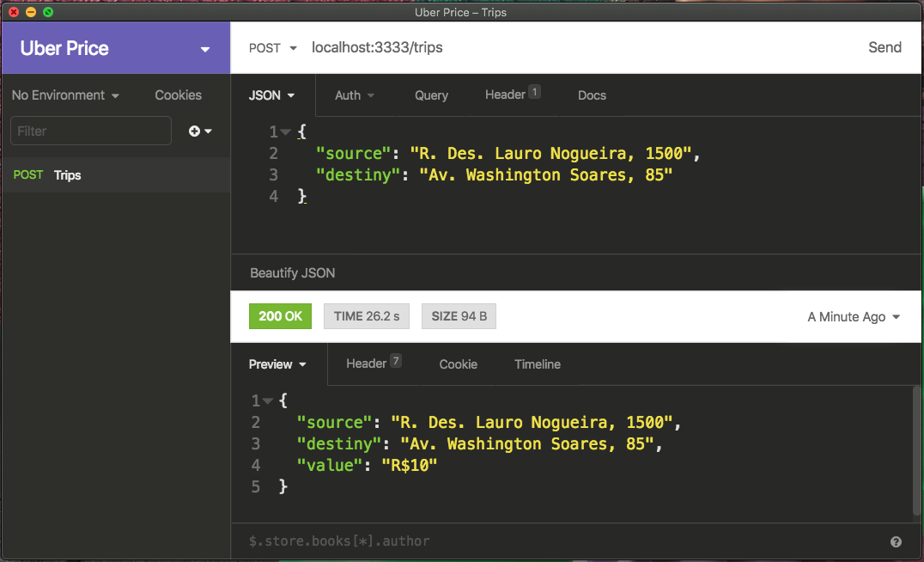
Task: Open the No Environment dropdown
Action: [x=65, y=95]
